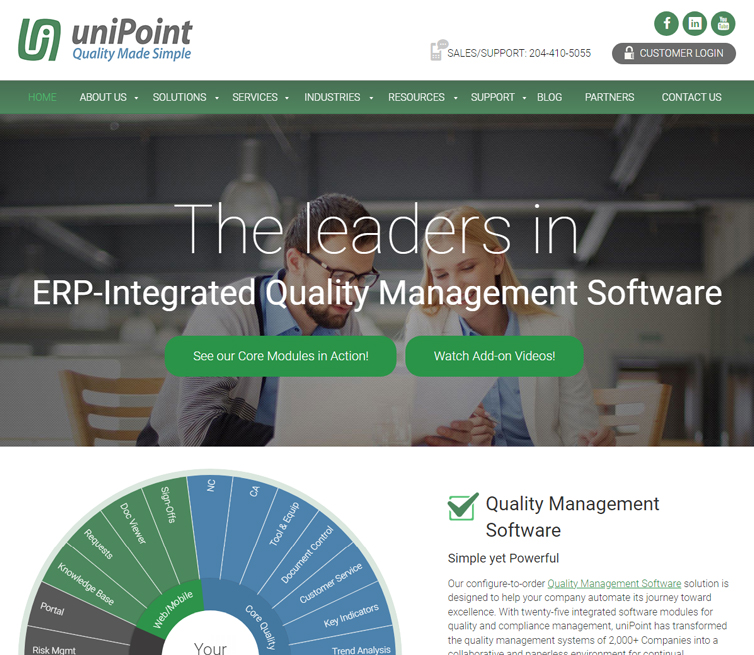Click the Sales/Support phone number 204-410-5055
Image resolution: width=754 pixels, height=655 pixels.
click(x=560, y=53)
